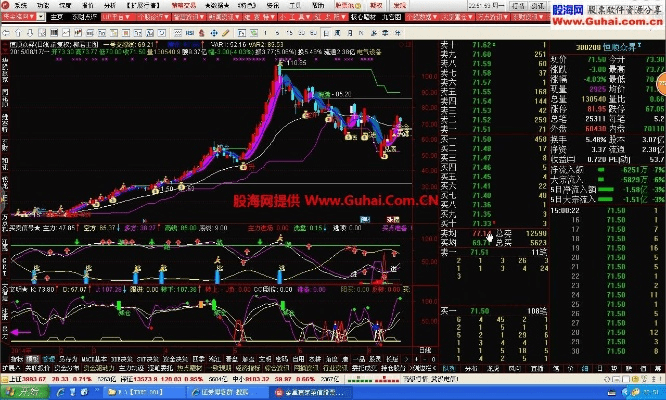Viewport: 666px width, 400px height.
Task: Click the down arrow toolbar icon
Action: coord(30,32)
